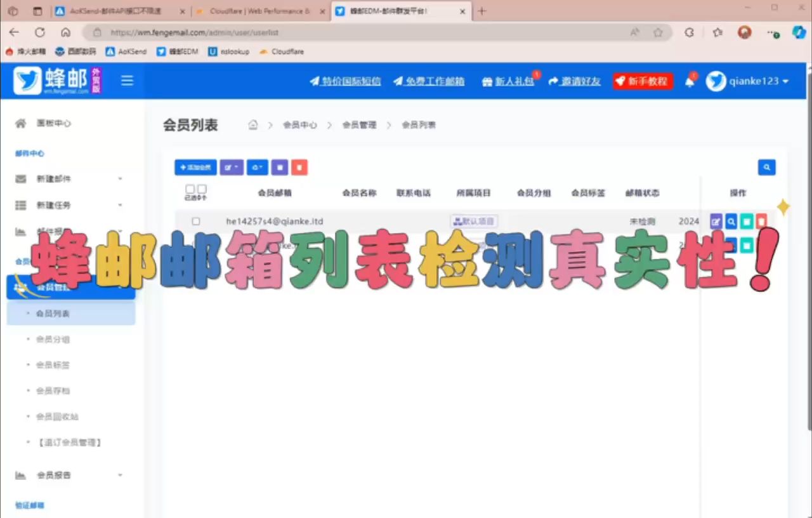The height and width of the screenshot is (518, 812).
Task: Open the Cloudflare bookmark
Action: point(282,51)
